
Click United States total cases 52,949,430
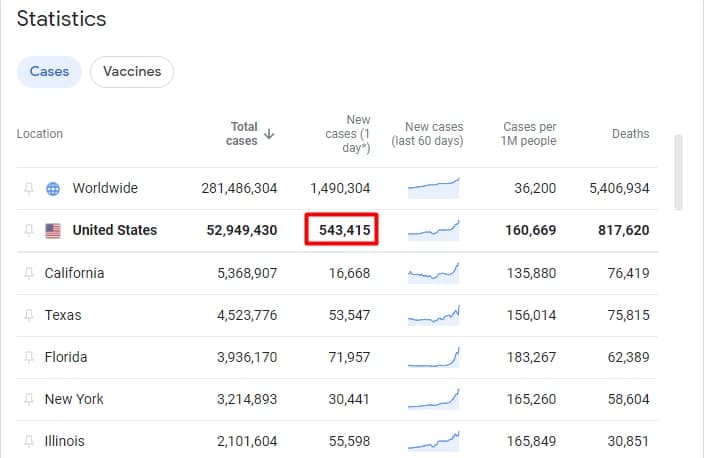(242, 230)
